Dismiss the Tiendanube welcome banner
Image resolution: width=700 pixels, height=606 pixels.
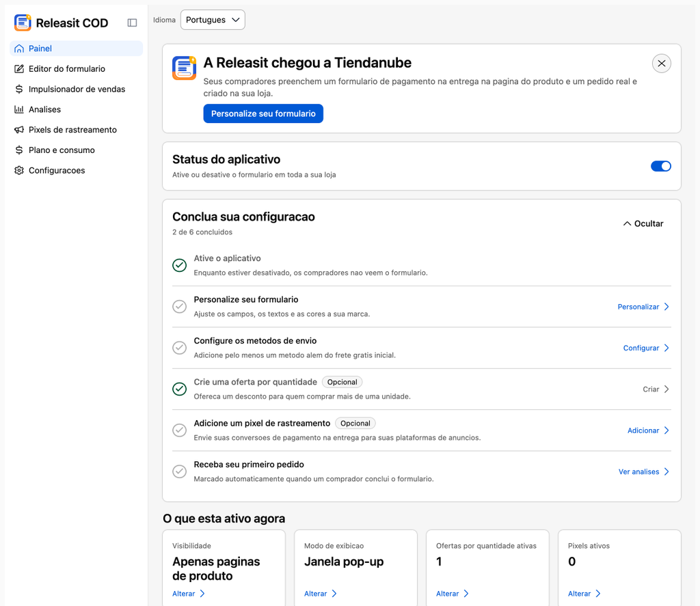(661, 64)
